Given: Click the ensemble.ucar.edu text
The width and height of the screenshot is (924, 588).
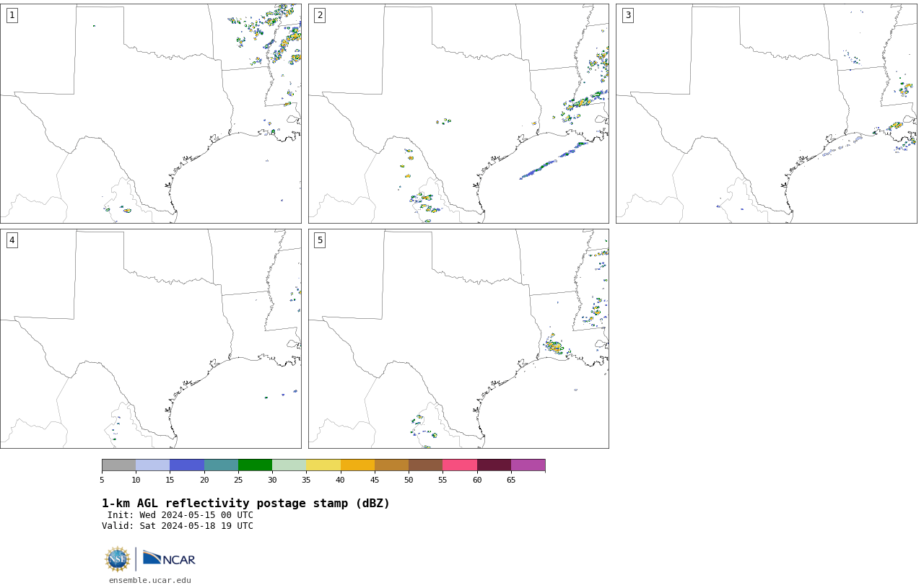Looking at the screenshot, I should click(x=150, y=580).
